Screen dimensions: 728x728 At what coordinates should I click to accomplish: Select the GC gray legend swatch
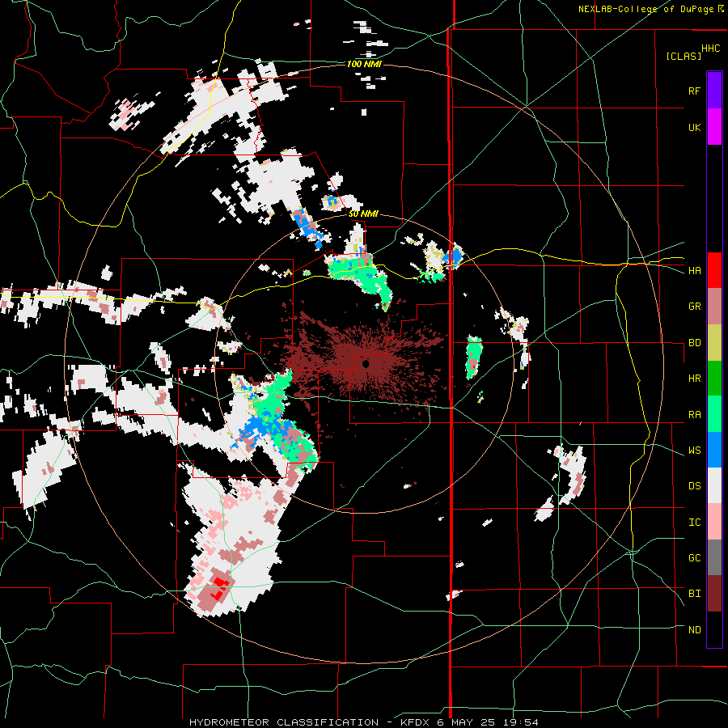point(714,557)
